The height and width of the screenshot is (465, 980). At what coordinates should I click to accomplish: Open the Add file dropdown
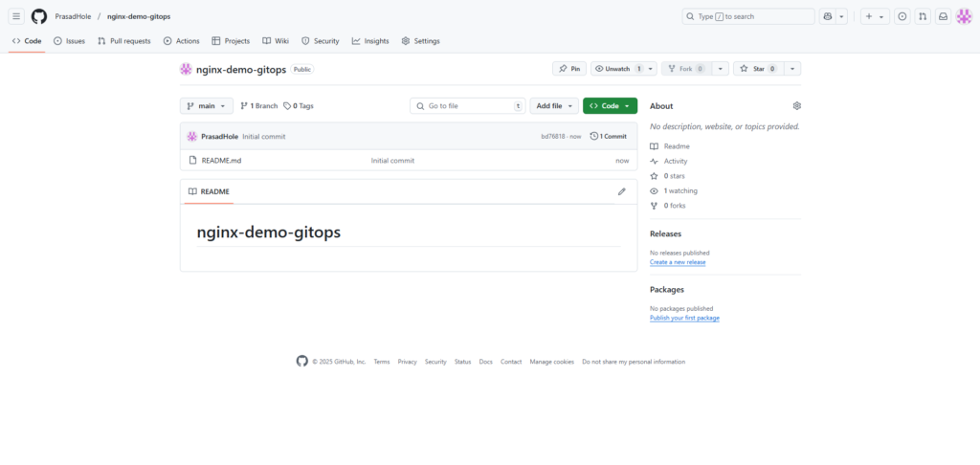point(554,105)
